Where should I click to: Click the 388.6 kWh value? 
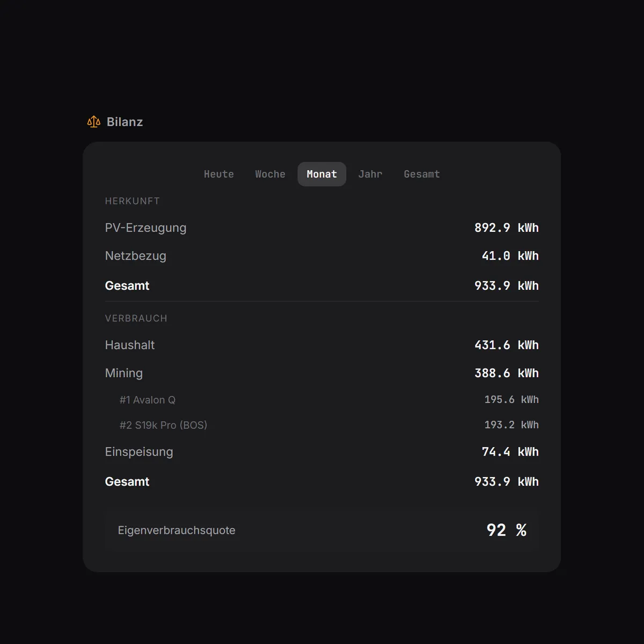pos(507,373)
